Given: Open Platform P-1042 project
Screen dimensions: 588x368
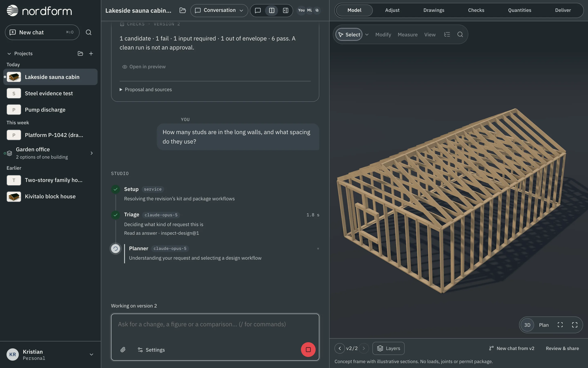Looking at the screenshot, I should tap(50, 135).
